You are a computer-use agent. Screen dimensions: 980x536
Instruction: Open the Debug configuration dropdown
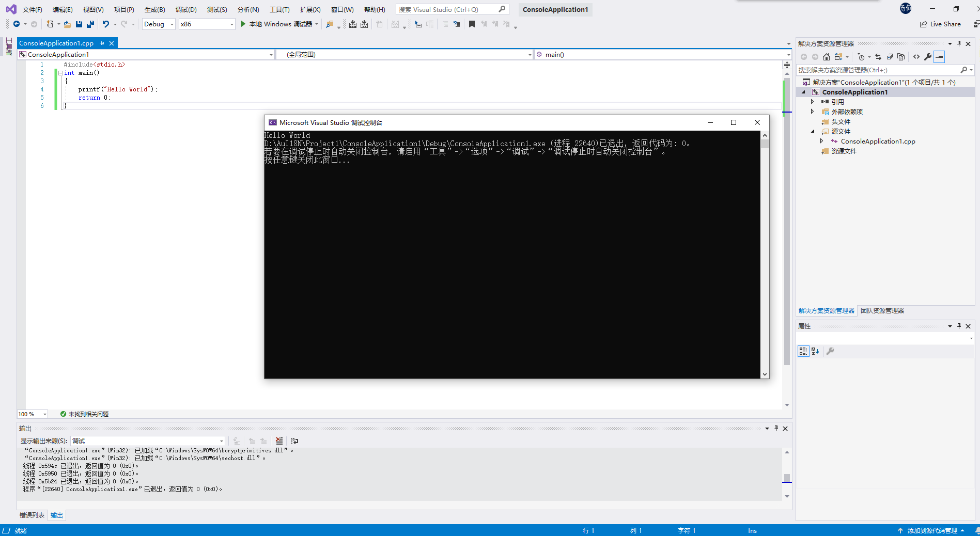(x=159, y=24)
